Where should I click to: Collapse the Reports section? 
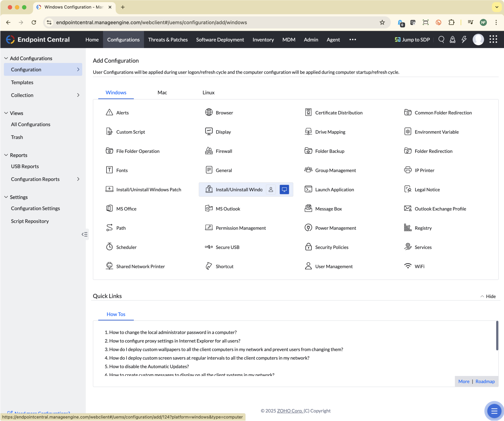6,155
